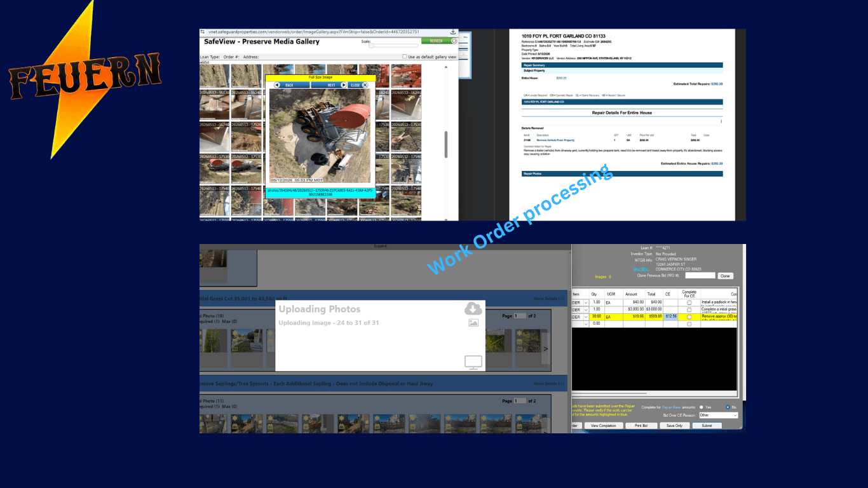
Task: Click the cloud download icon in Uploading Photos
Action: [x=473, y=309]
